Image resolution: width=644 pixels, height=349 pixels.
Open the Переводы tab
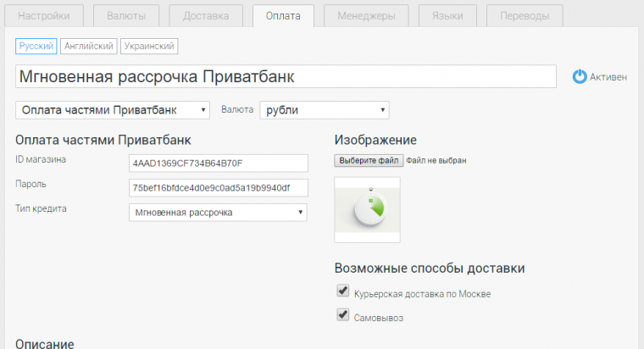pos(524,16)
